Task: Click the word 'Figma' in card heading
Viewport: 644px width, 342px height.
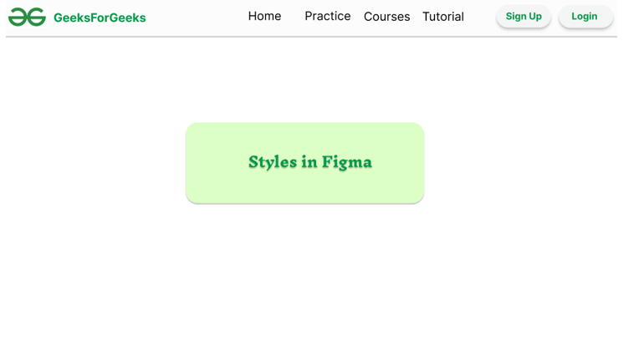Action: [346, 161]
